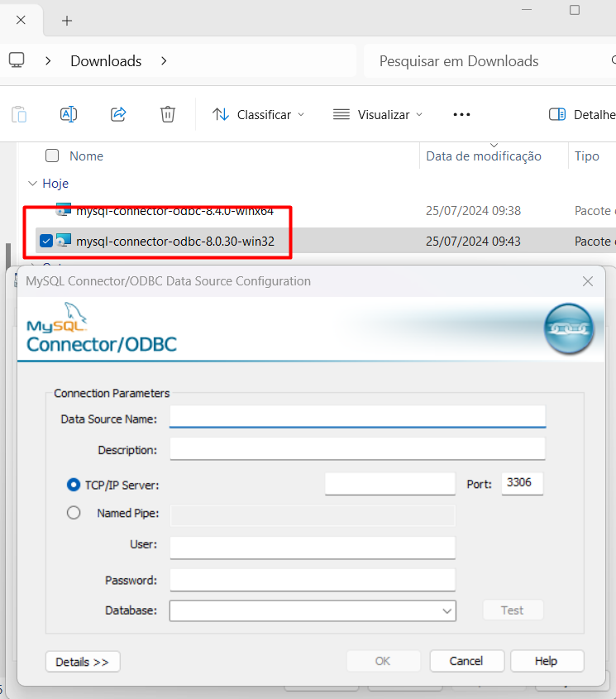Click the round chain-link Connector/ODBC logo
The image size is (616, 699).
point(569,329)
